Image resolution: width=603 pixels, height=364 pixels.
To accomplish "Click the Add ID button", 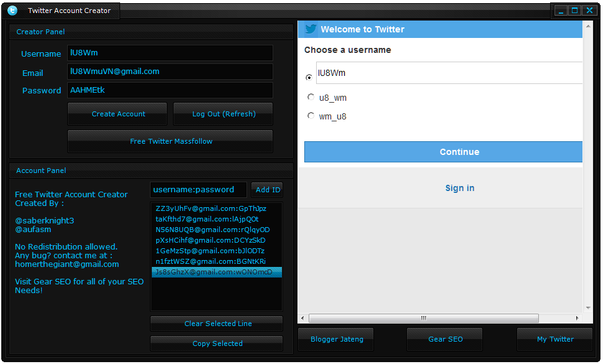I will 267,190.
